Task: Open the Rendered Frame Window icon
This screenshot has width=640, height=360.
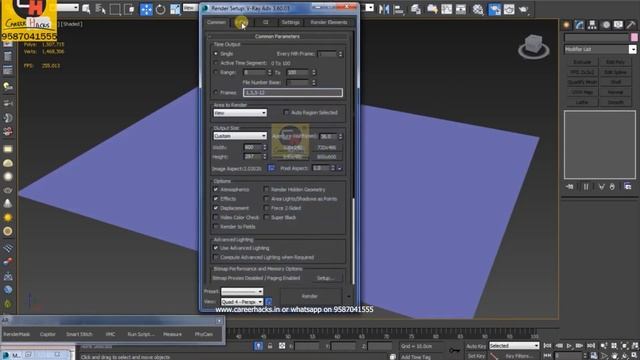Action: coord(509,9)
